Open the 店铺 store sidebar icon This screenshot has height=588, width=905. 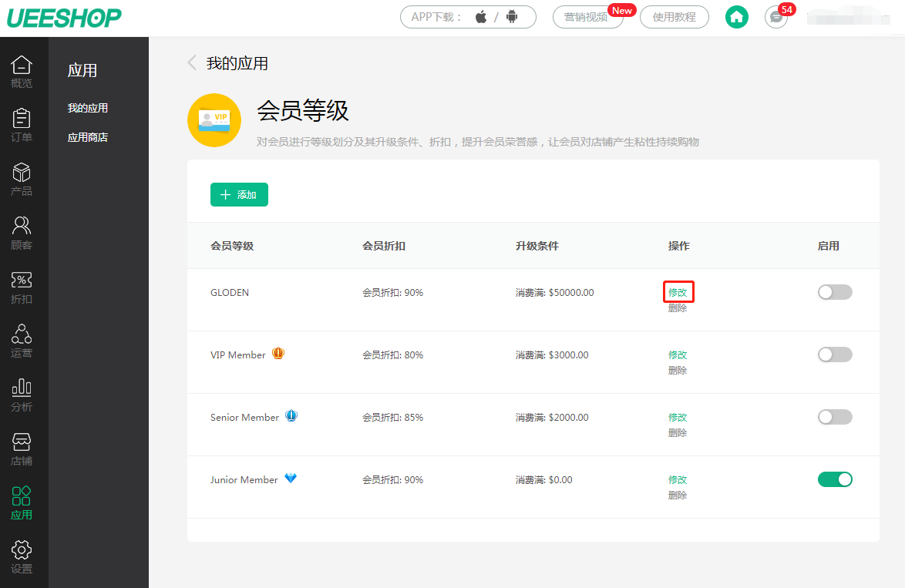(x=22, y=449)
